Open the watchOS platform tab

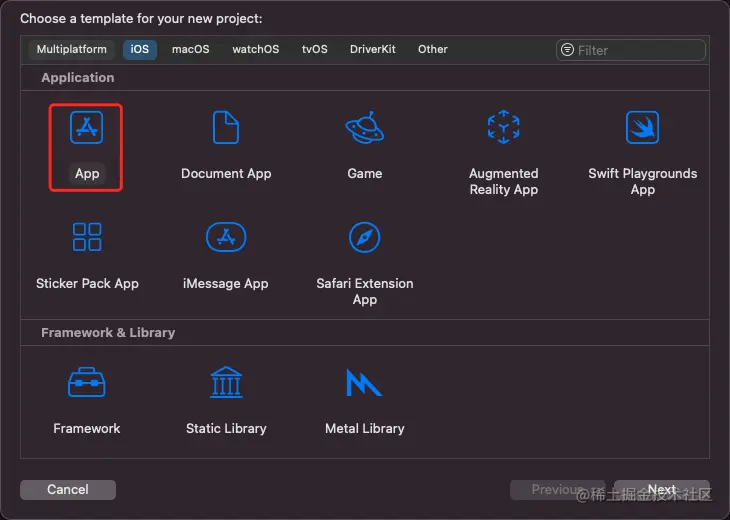(x=256, y=49)
